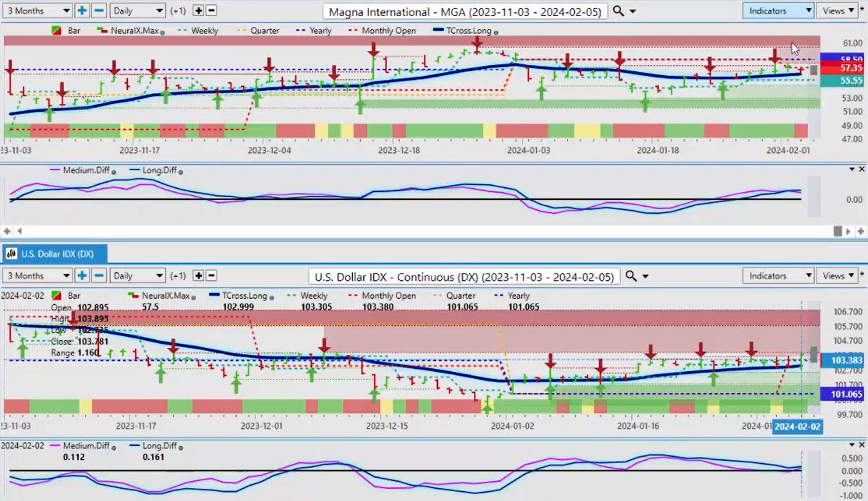
Task: Click the (+1) forecast label on DX toolbar
Action: point(178,276)
